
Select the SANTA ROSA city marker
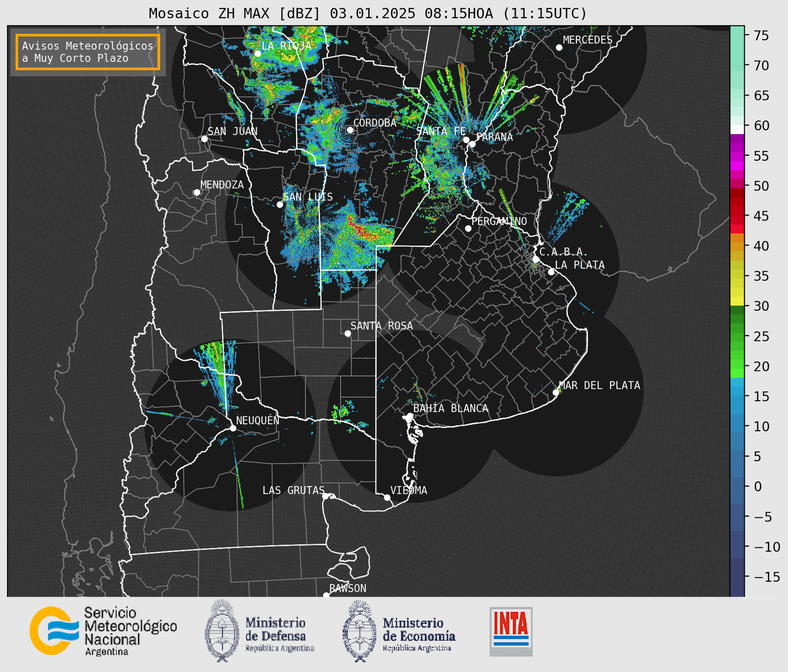[348, 333]
